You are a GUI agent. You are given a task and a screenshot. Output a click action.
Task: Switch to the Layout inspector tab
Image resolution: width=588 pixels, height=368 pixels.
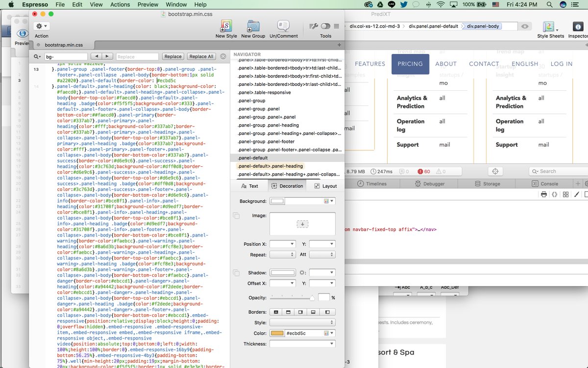pyautogui.click(x=325, y=186)
